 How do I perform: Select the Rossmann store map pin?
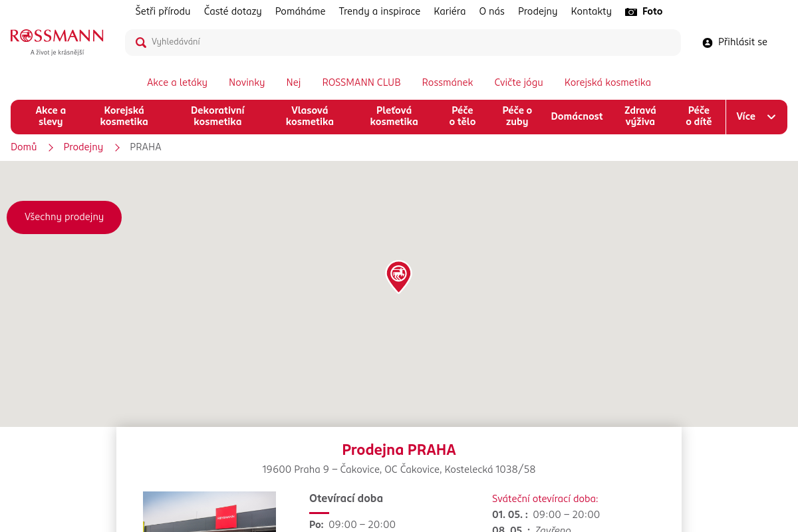(398, 277)
